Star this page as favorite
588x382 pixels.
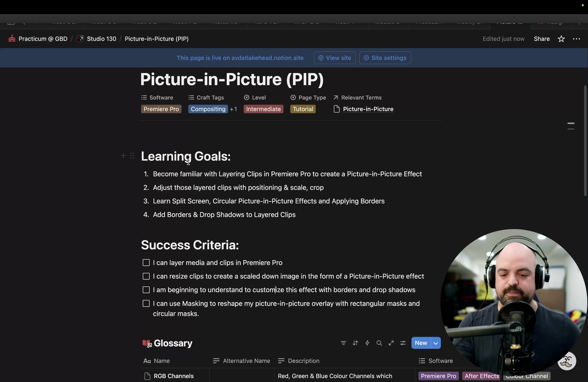coord(561,39)
